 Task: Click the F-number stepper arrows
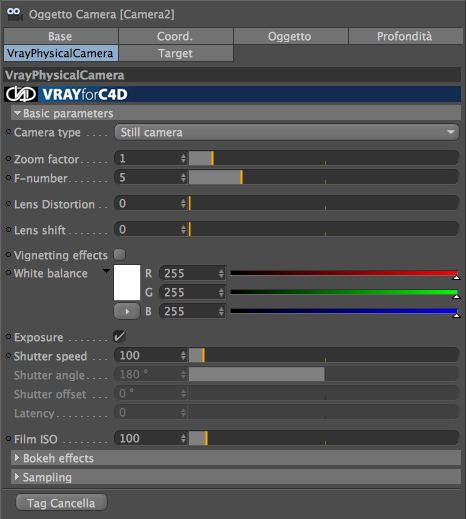pyautogui.click(x=183, y=177)
